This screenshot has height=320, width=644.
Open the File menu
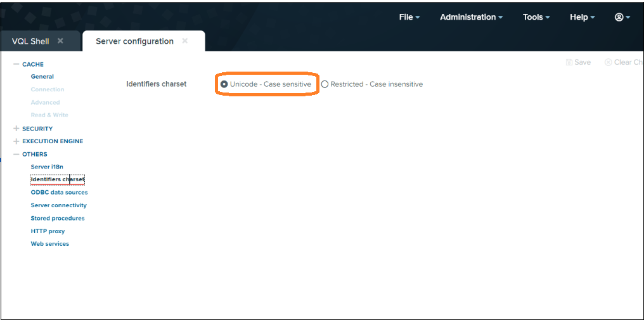tap(409, 17)
